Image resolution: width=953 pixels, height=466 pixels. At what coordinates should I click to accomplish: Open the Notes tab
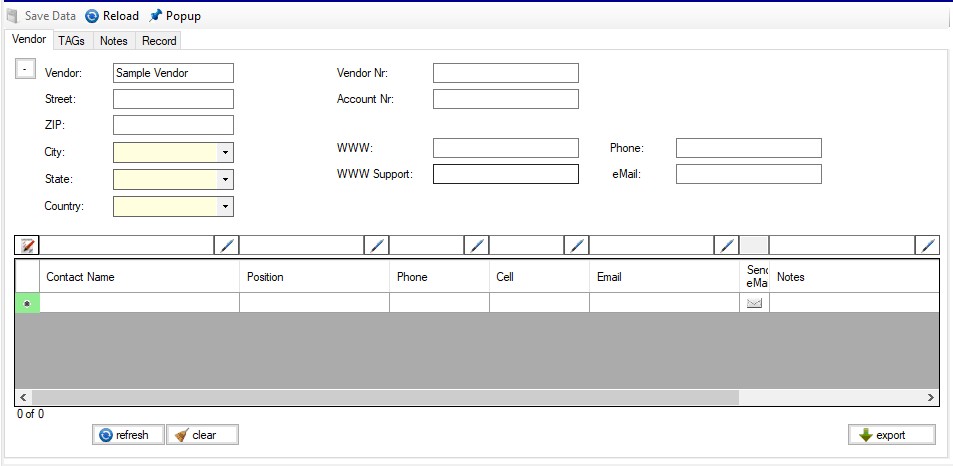point(113,41)
